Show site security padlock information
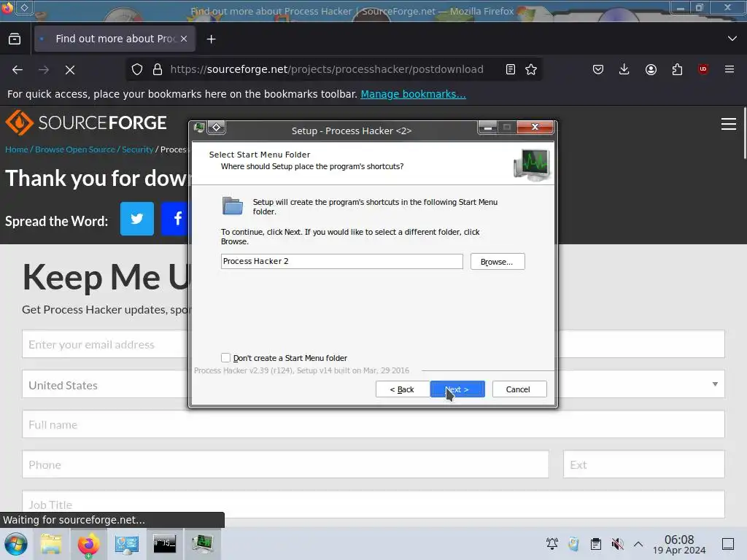This screenshot has width=747, height=560. (158, 69)
